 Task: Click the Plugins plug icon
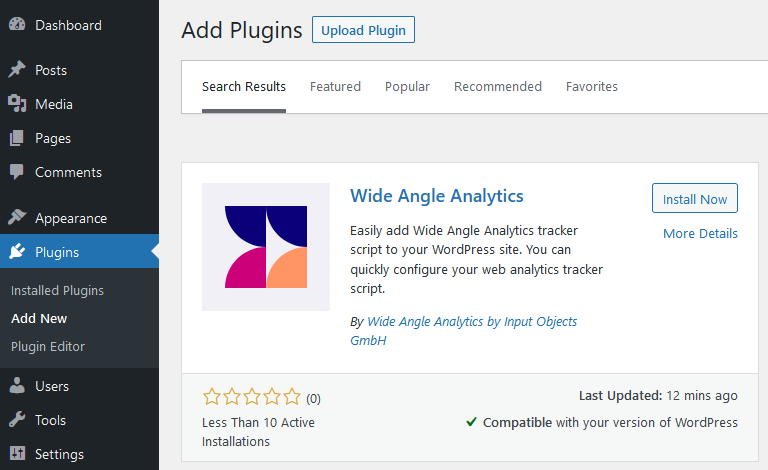(x=17, y=251)
